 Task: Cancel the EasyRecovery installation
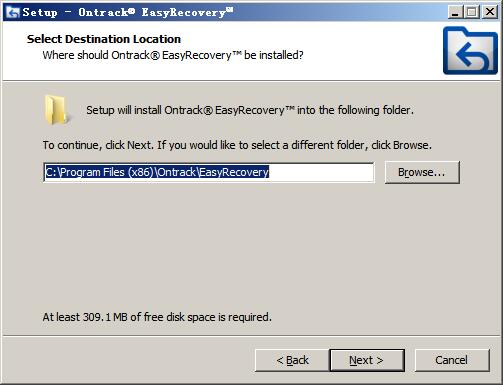coord(452,360)
